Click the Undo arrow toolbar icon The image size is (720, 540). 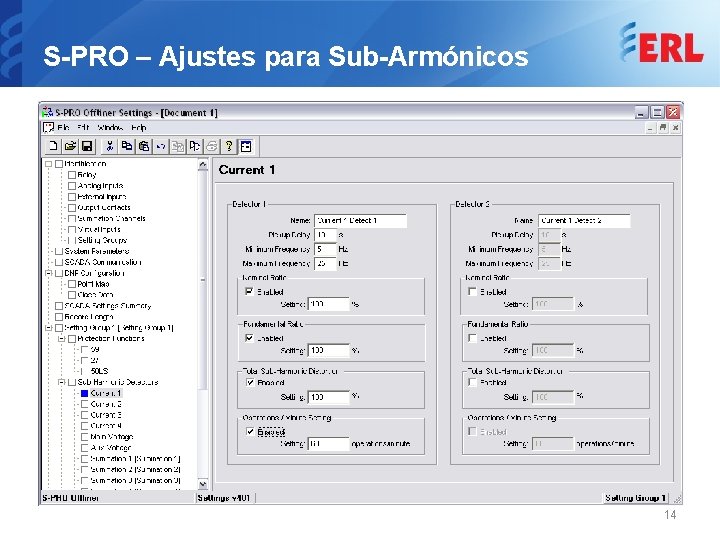161,146
